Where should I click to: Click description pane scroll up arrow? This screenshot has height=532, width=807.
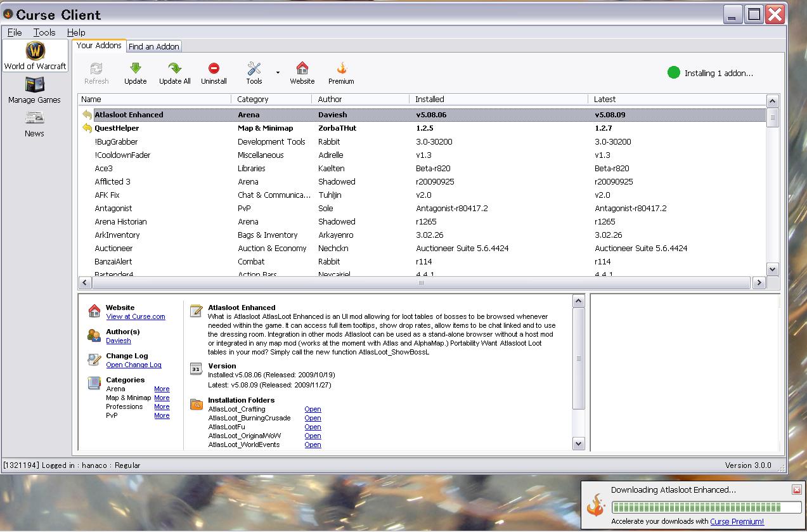[x=578, y=300]
